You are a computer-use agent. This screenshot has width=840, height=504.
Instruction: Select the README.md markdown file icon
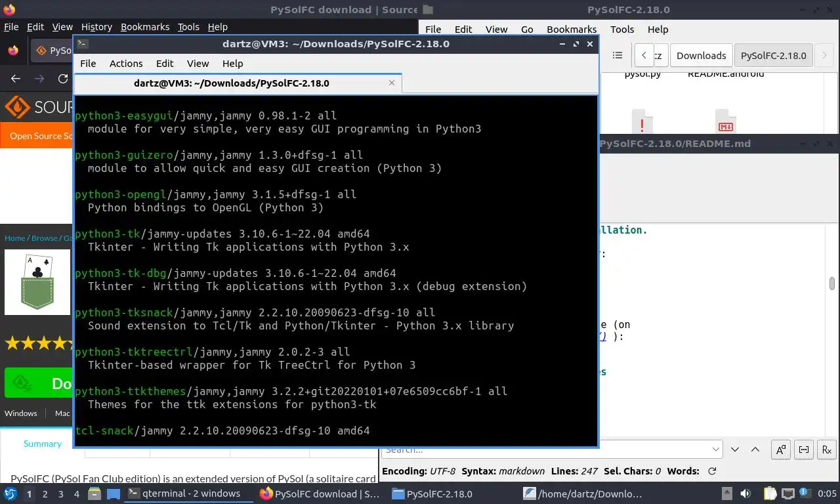pos(725,122)
